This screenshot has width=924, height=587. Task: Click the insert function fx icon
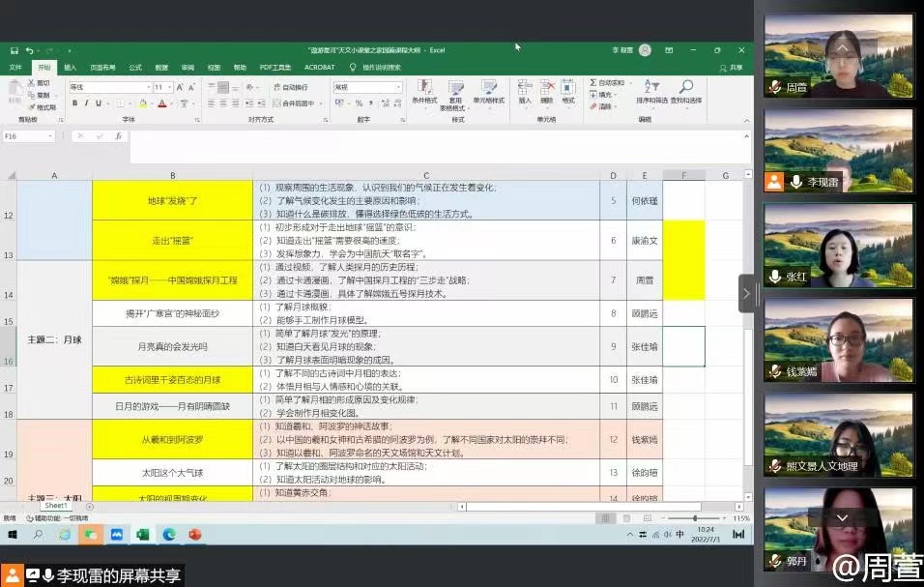117,136
